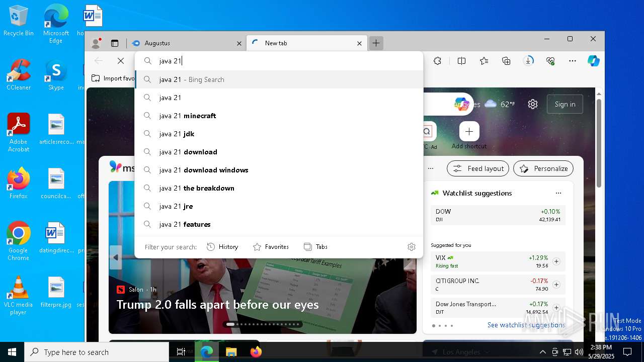Open Google Chrome desktop icon
Viewport: 644px width, 362px height.
19,241
